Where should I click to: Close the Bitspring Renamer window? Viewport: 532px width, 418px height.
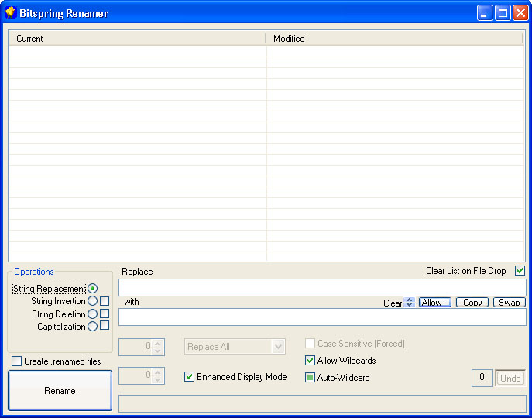tap(520, 13)
